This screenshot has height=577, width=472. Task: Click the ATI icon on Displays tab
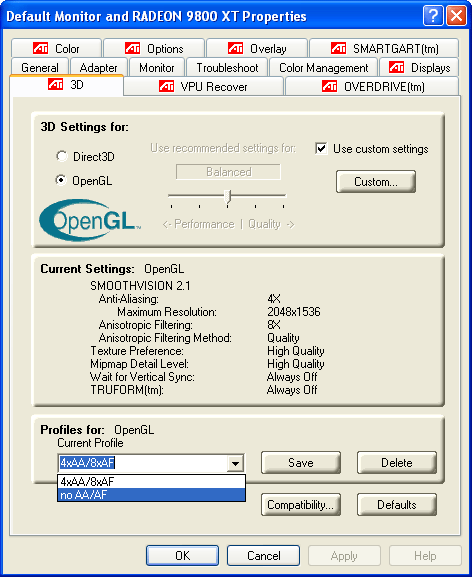pyautogui.click(x=397, y=67)
